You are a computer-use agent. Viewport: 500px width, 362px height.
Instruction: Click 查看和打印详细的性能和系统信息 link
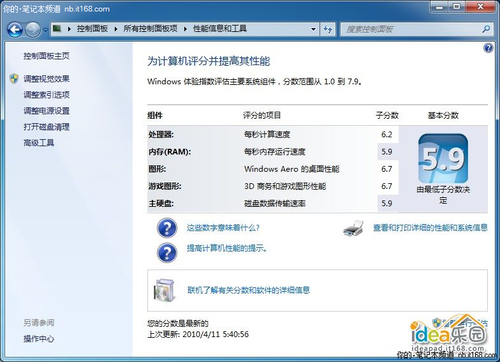tap(430, 228)
